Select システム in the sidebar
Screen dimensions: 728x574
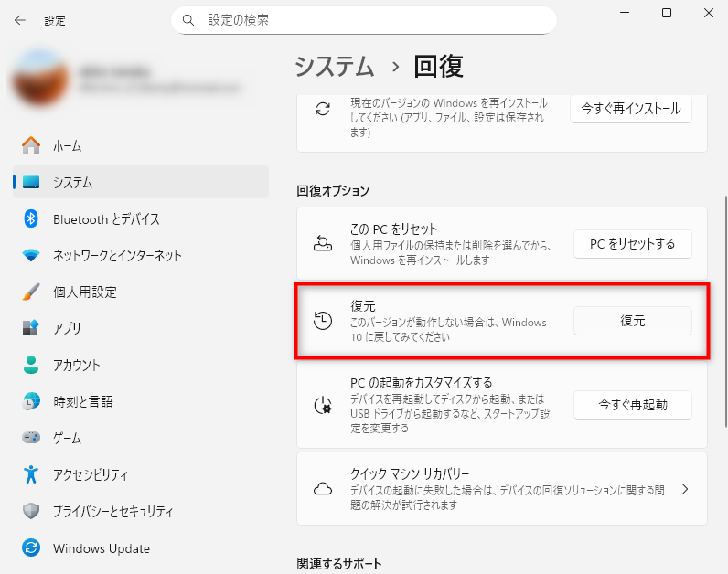72,183
